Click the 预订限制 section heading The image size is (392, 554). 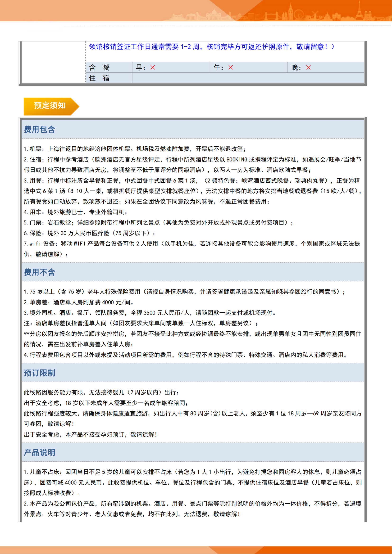pyautogui.click(x=40, y=373)
